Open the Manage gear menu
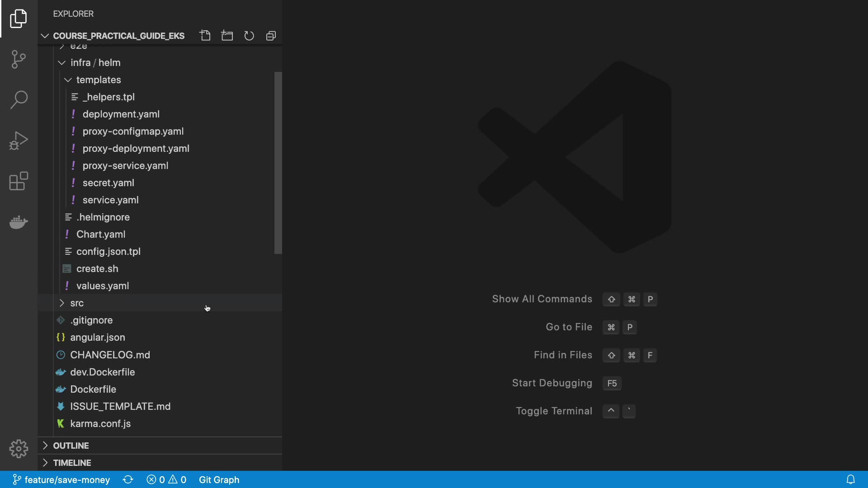Viewport: 868px width, 488px height. coord(19,449)
